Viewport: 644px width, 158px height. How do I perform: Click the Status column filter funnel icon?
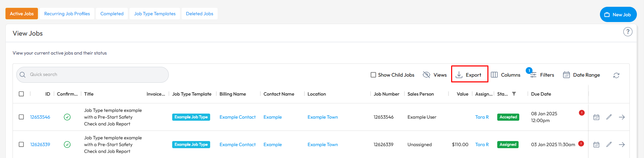tap(514, 94)
